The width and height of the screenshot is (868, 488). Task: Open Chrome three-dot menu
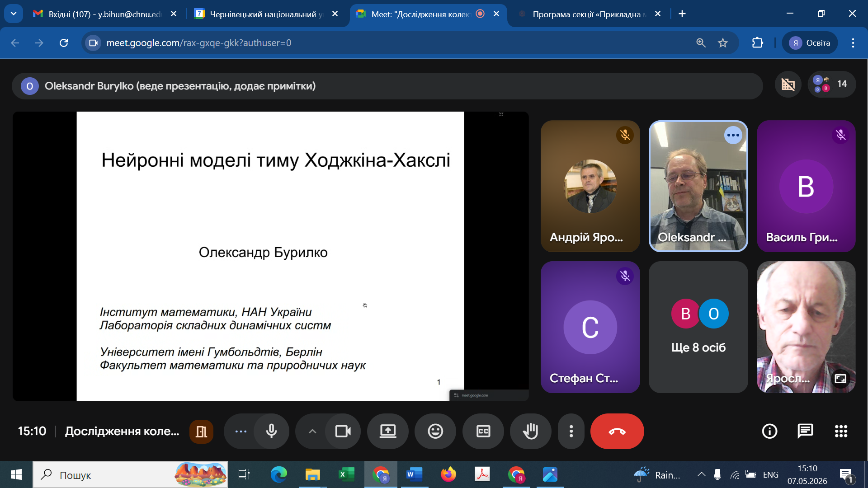[x=853, y=43]
